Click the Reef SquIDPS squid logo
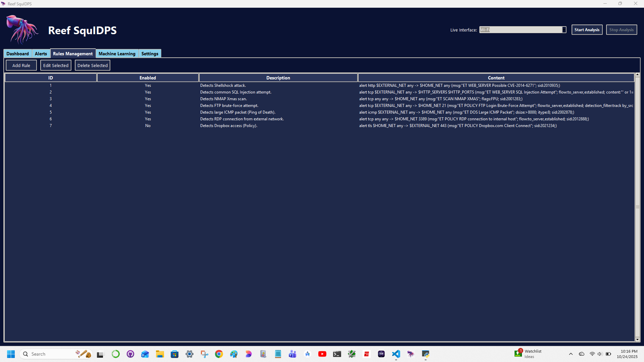Image resolution: width=644 pixels, height=362 pixels. (21, 29)
